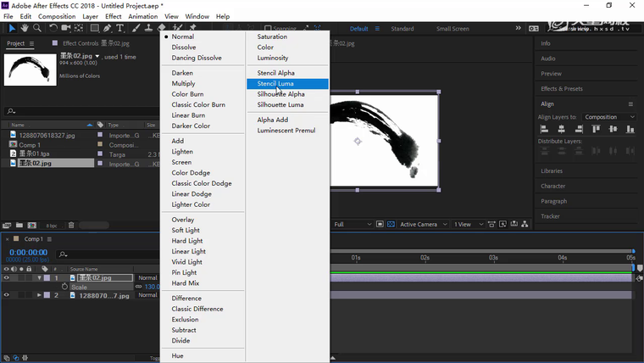Toggle the Scale stopwatch for keyframes
Viewport: 644px width, 363px height.
tap(64, 287)
